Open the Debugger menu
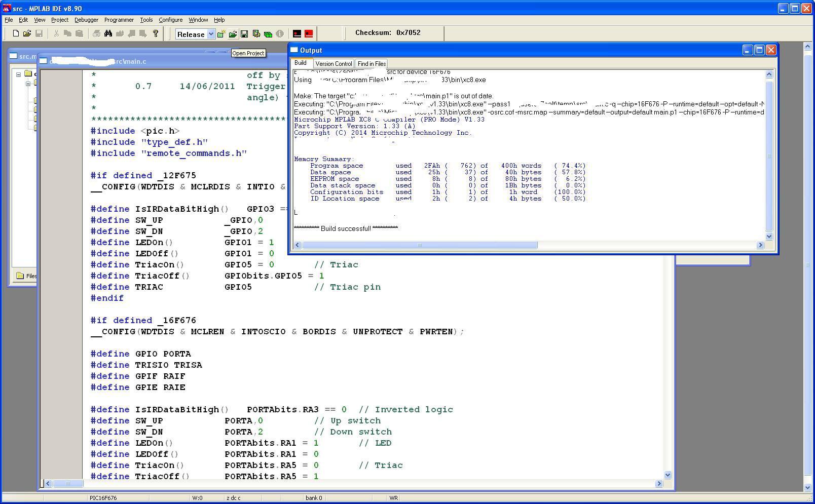Image resolution: width=815 pixels, height=504 pixels. pos(87,20)
